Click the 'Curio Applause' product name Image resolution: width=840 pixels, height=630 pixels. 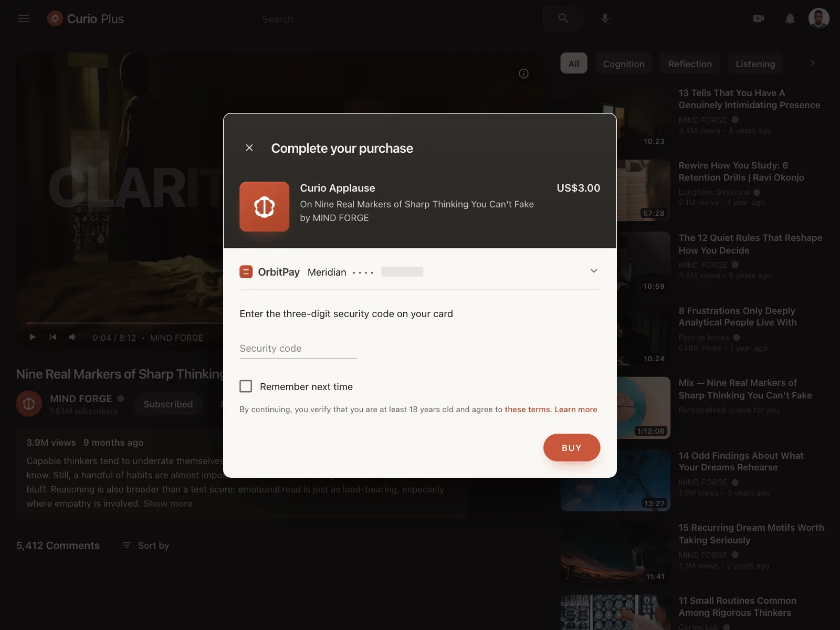point(338,188)
